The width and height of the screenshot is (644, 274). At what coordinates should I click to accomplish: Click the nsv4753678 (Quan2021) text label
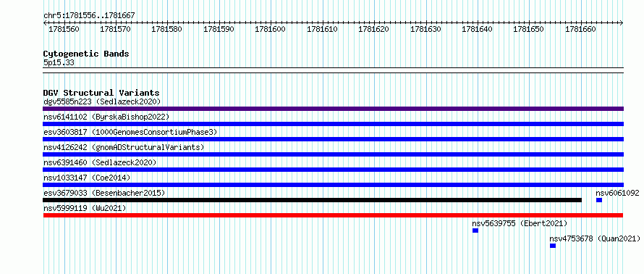click(595, 238)
